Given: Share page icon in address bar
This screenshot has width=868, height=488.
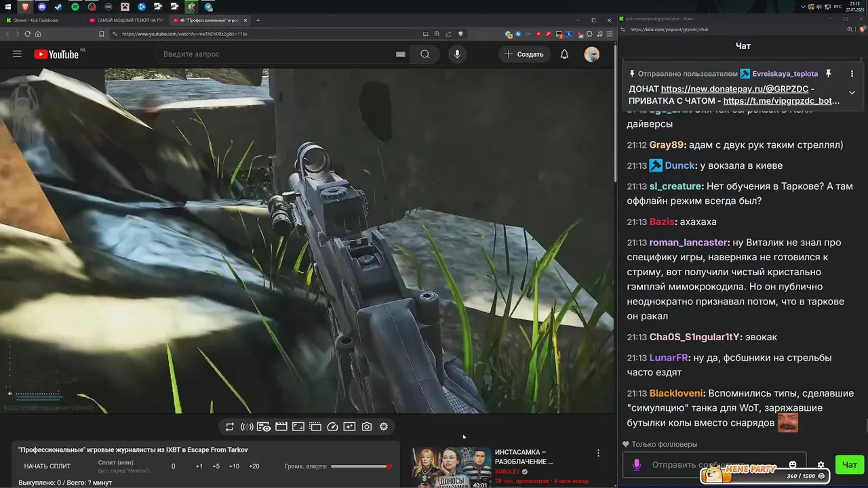Looking at the screenshot, I should pyautogui.click(x=449, y=34).
